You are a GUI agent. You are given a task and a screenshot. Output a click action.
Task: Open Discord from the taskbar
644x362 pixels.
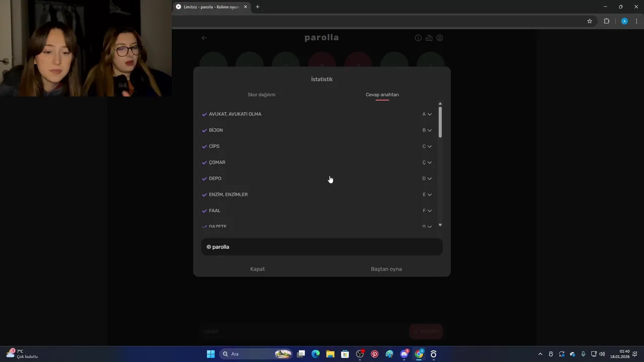pyautogui.click(x=405, y=354)
